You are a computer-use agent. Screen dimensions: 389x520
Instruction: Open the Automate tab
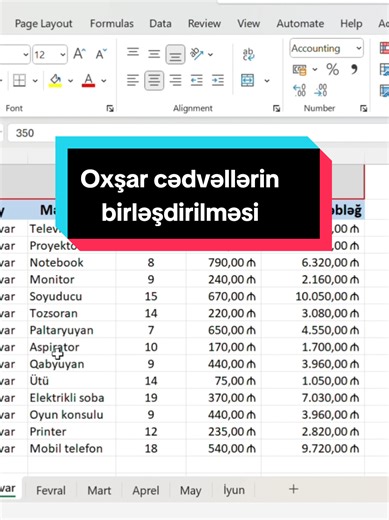pyautogui.click(x=300, y=24)
